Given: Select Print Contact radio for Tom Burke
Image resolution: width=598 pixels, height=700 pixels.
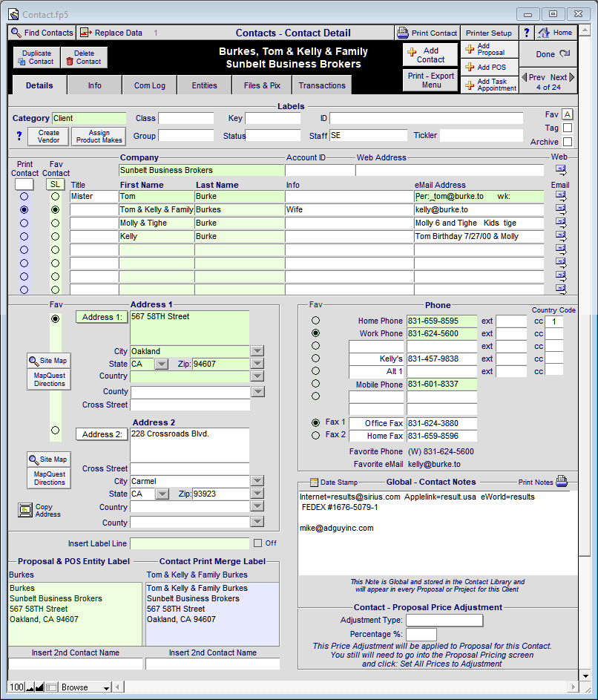Looking at the screenshot, I should coord(24,197).
